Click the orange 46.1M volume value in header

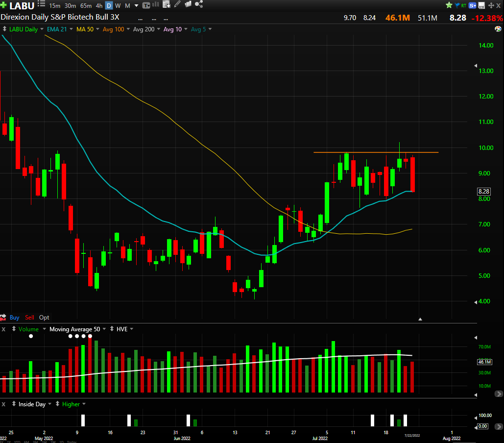[x=398, y=18]
